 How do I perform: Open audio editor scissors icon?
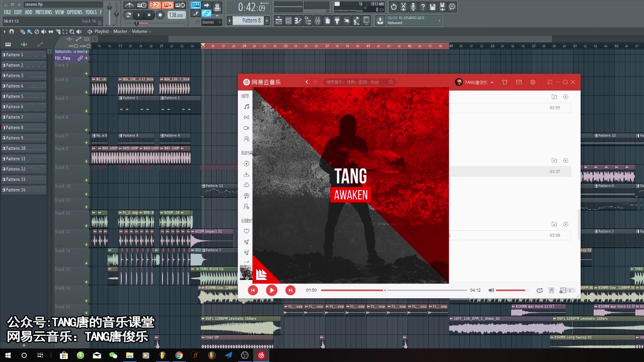404,7
